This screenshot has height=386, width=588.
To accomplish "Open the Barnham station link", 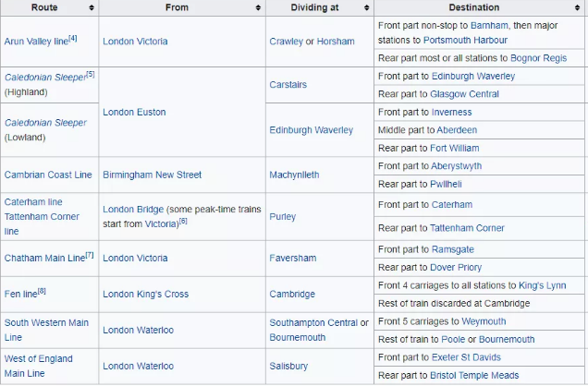I will point(489,26).
